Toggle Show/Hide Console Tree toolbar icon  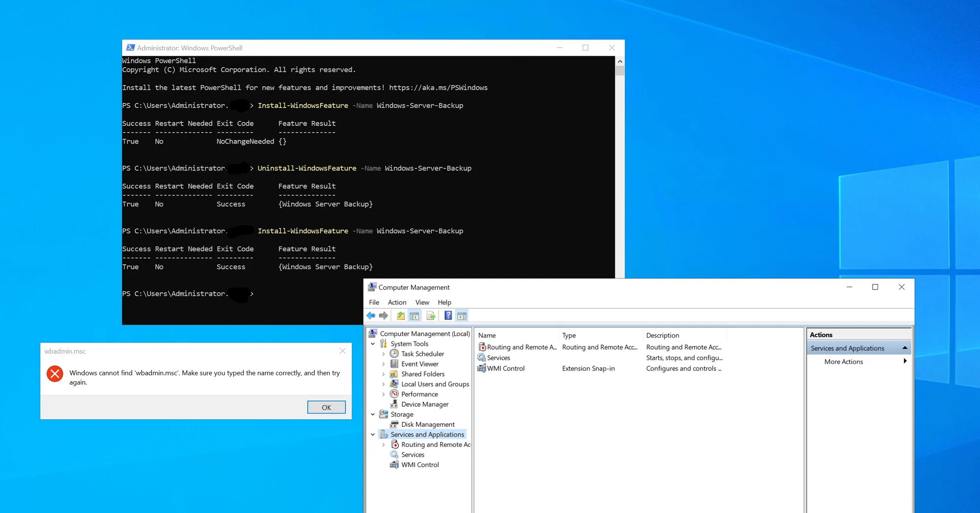point(415,316)
